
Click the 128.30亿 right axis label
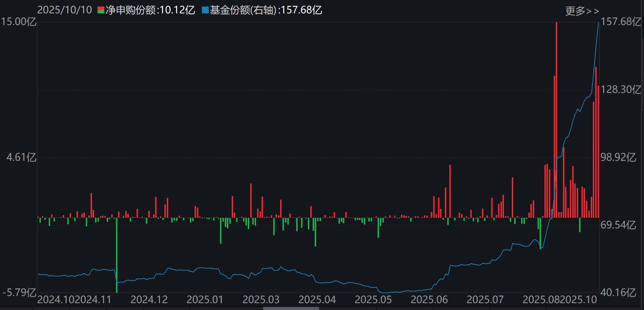621,90
